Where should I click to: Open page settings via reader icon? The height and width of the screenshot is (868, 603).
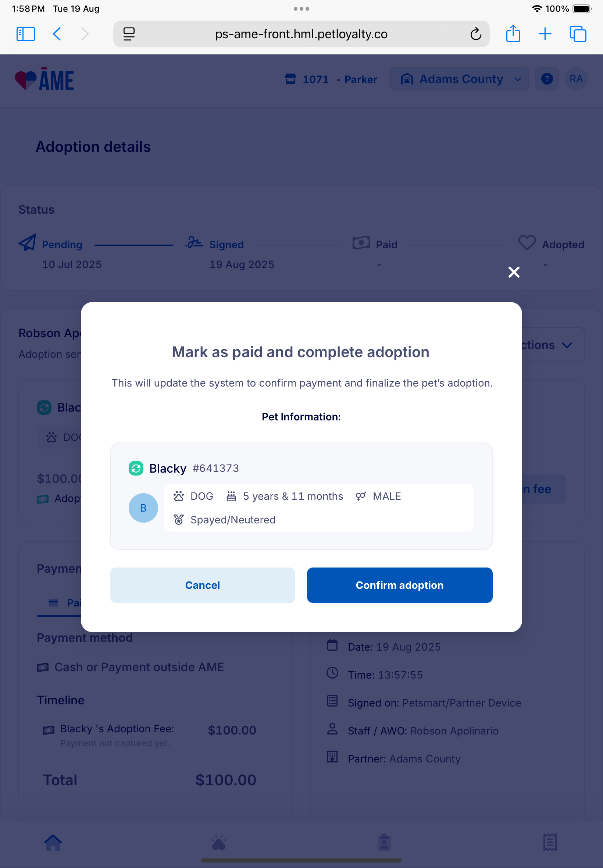129,33
